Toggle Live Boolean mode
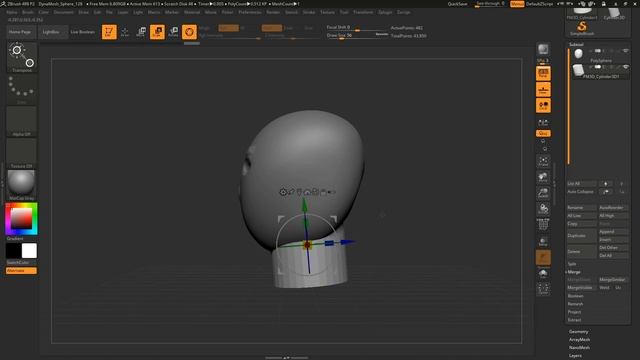Image resolution: width=640 pixels, height=360 pixels. 83,32
